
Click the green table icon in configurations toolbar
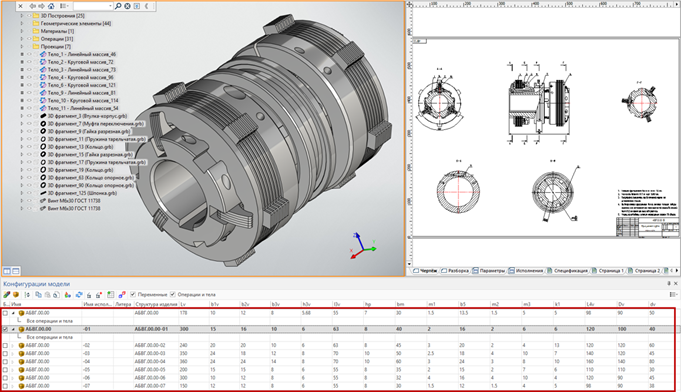111,295
